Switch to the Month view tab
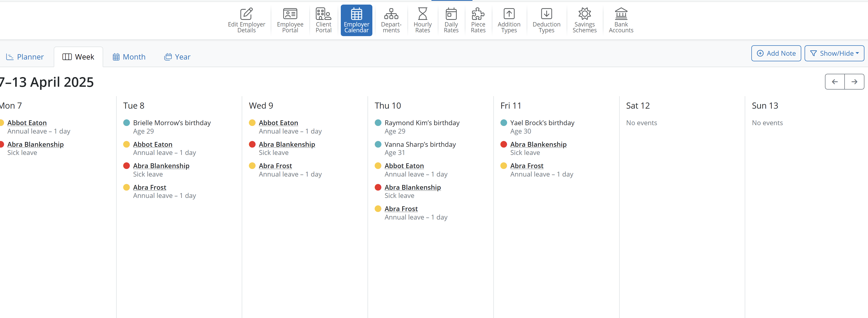868x318 pixels. click(129, 57)
